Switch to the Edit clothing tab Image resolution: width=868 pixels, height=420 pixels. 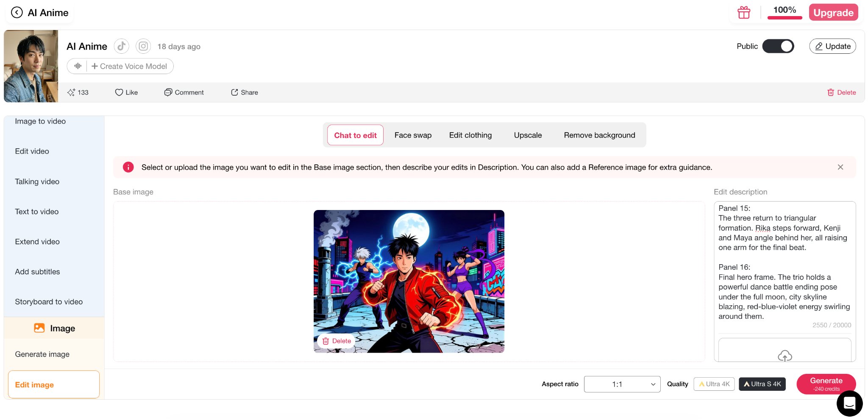click(470, 135)
